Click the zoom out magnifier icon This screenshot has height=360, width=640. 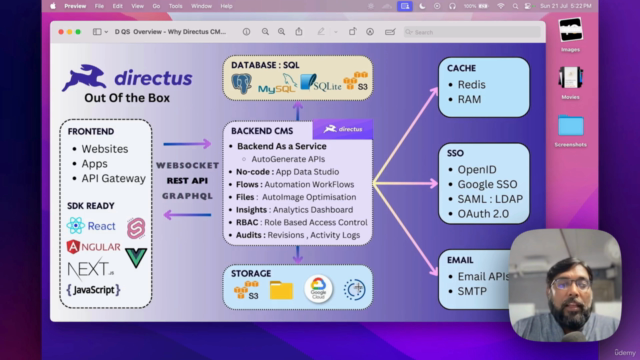tap(265, 32)
